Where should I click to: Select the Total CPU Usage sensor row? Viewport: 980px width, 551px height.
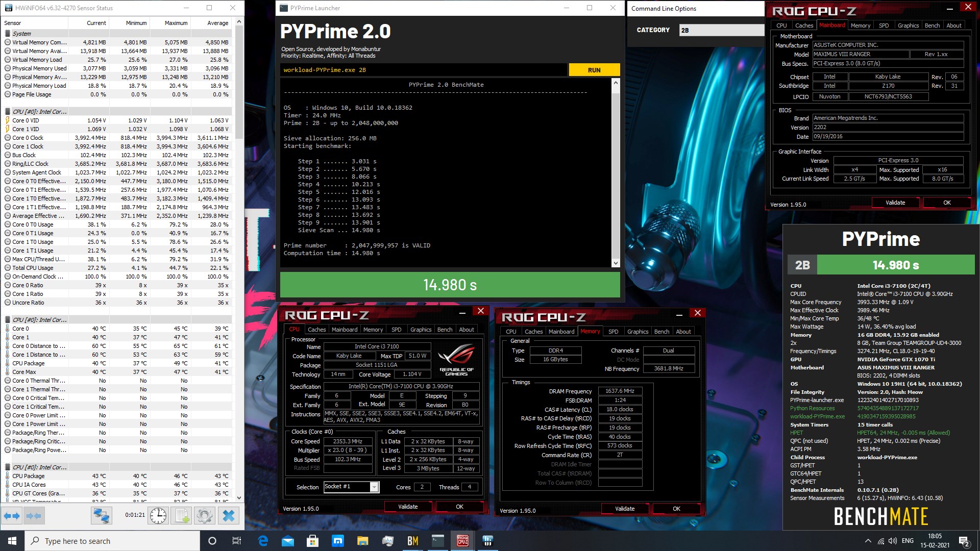click(117, 268)
